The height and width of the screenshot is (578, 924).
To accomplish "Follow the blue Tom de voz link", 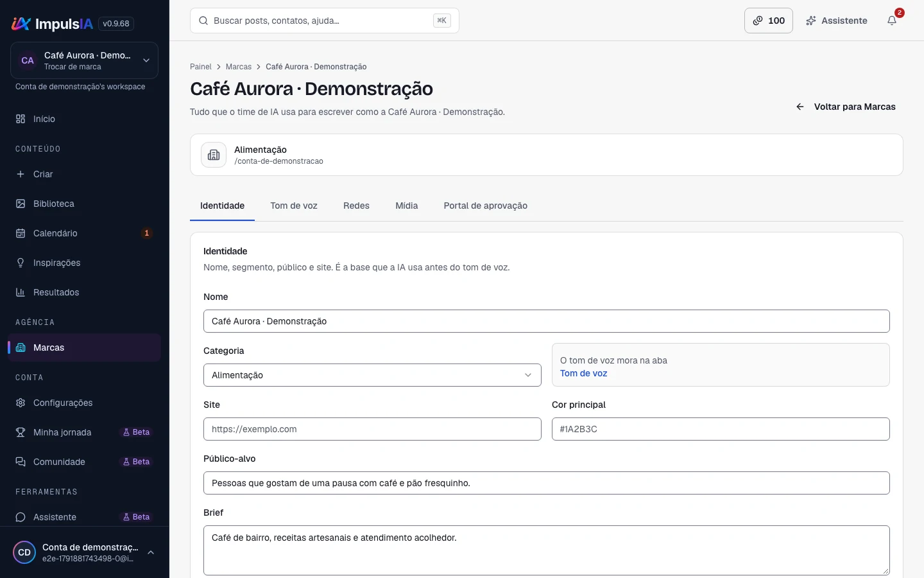I will (583, 373).
